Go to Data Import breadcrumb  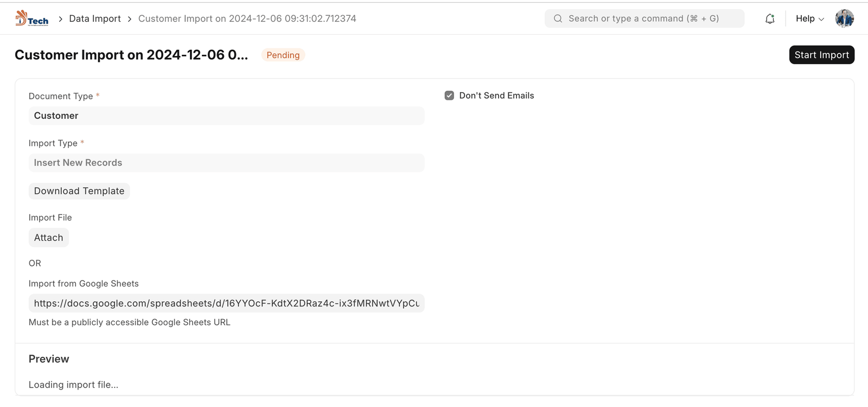95,18
